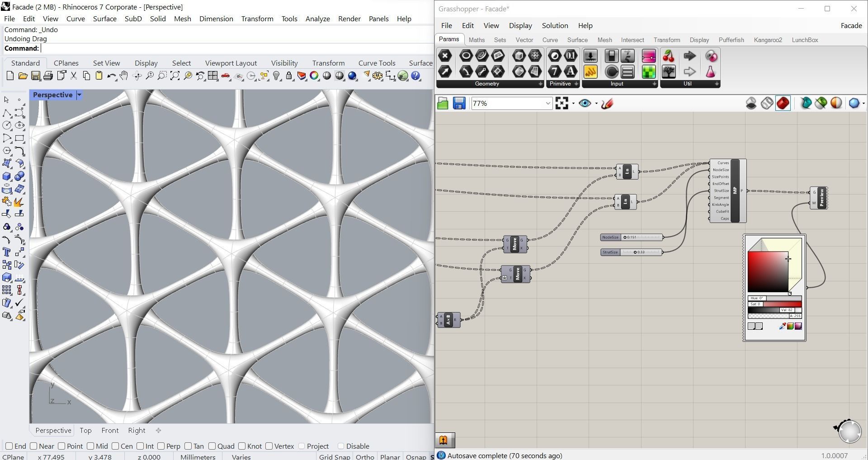This screenshot has height=460, width=868.
Task: Click the Grid Snap status button
Action: tap(335, 457)
